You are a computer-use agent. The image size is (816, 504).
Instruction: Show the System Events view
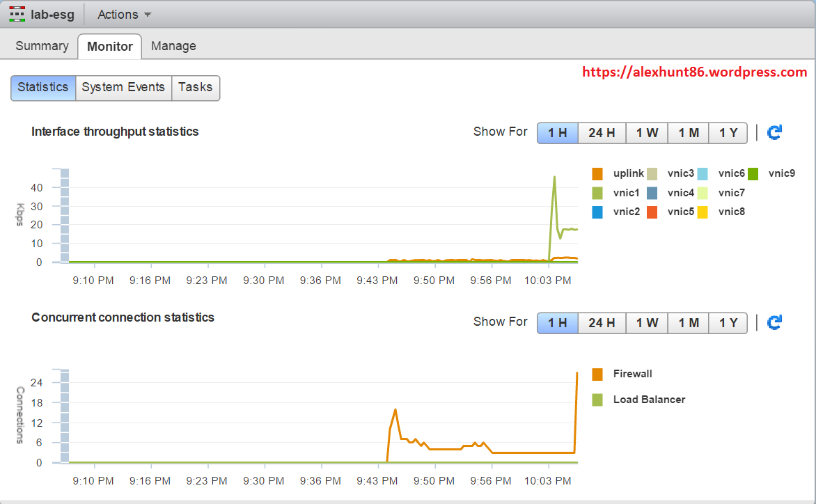123,88
